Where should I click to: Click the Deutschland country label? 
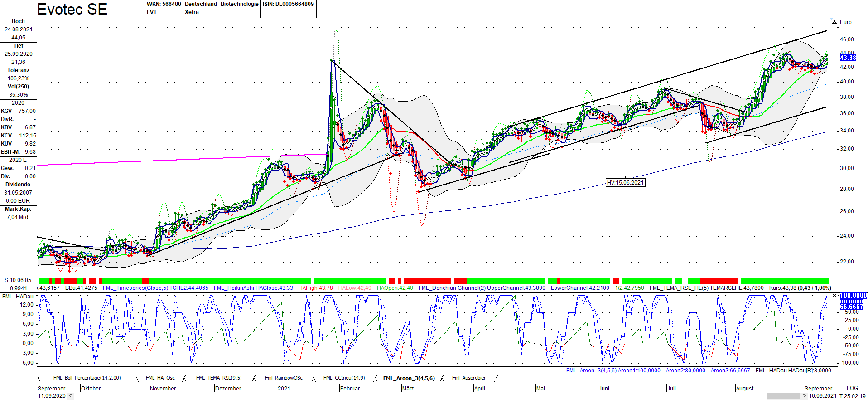click(x=201, y=4)
